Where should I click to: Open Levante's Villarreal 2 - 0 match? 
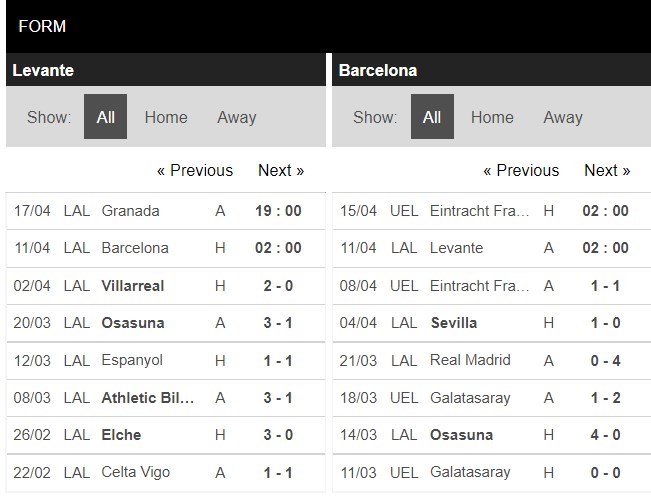pos(166,286)
